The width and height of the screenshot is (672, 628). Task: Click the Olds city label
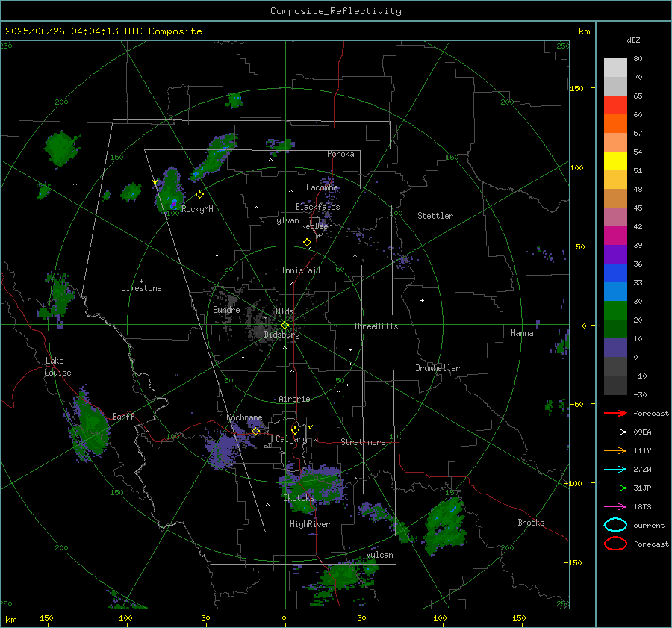click(x=284, y=311)
